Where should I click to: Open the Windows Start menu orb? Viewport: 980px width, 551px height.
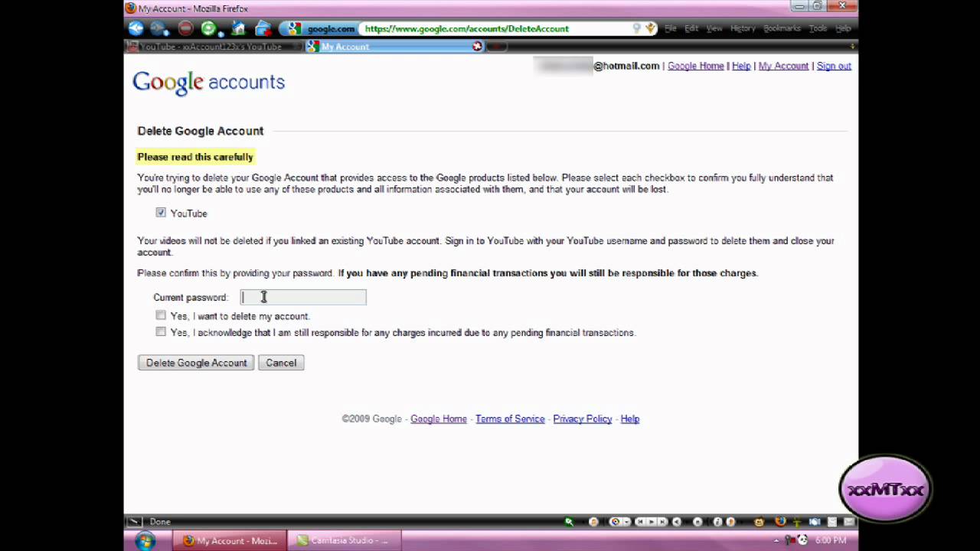(x=145, y=540)
